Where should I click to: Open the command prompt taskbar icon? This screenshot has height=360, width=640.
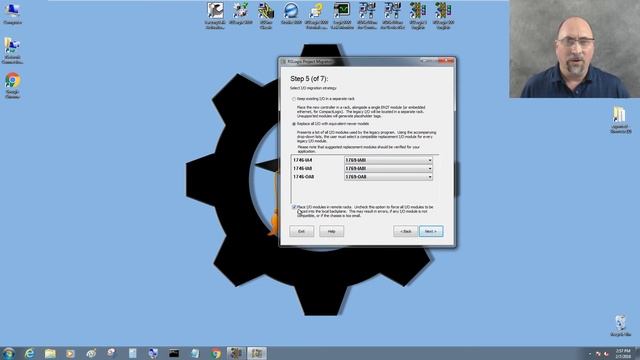174,353
